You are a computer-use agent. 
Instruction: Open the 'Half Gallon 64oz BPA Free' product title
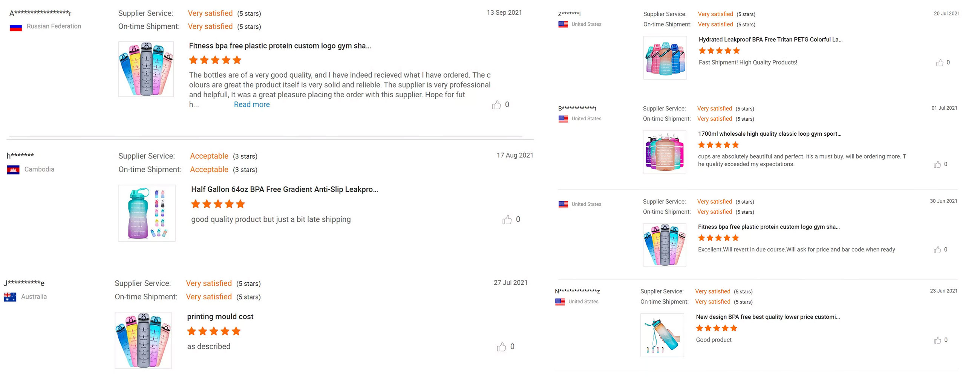(x=284, y=189)
